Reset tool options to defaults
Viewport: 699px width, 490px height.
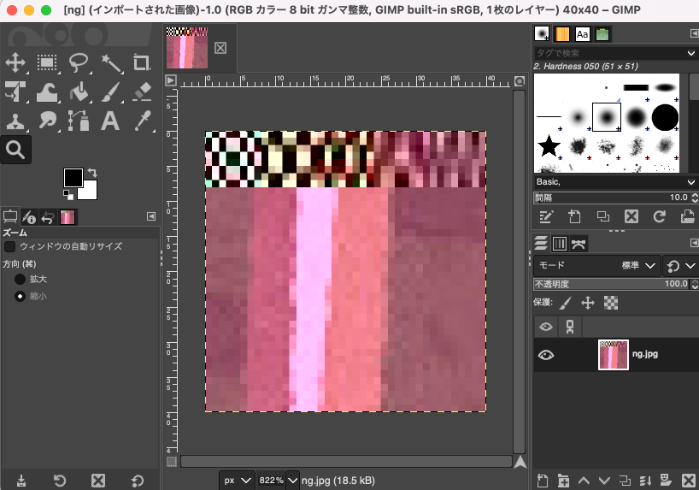pyautogui.click(x=137, y=480)
